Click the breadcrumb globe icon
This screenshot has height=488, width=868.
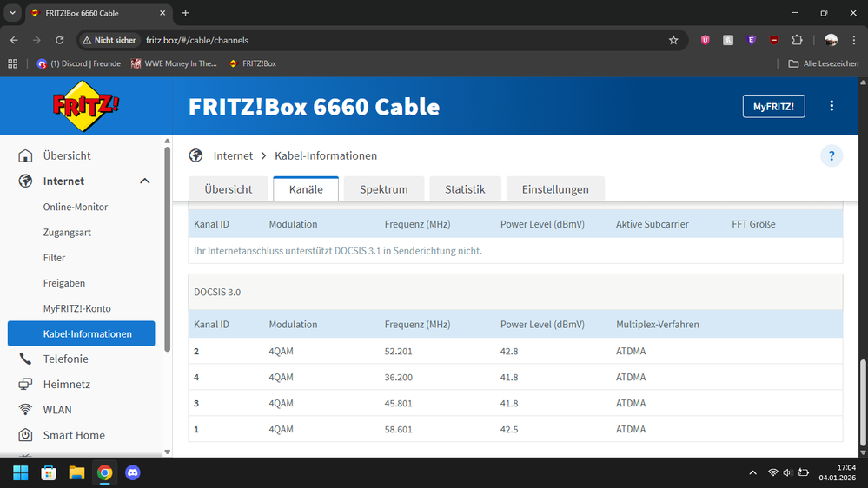click(x=195, y=155)
